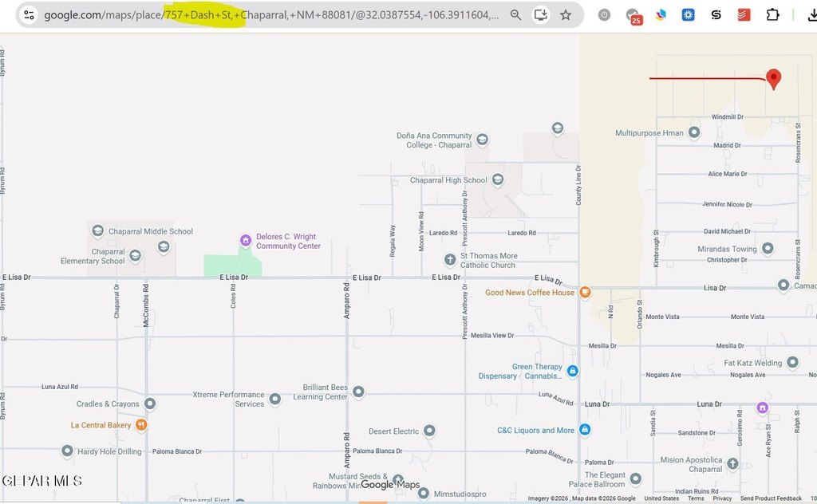The width and height of the screenshot is (817, 504).
Task: Bookmark this page with the star icon
Action: click(x=566, y=14)
